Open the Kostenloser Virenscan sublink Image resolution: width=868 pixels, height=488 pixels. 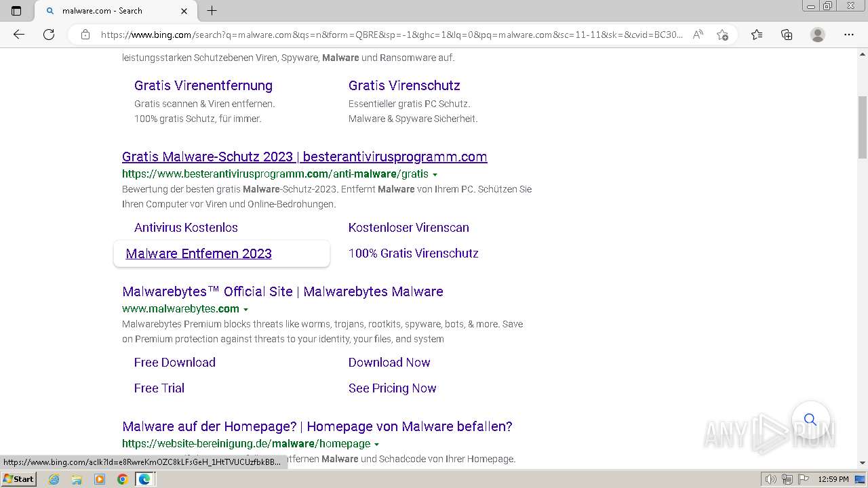pos(409,228)
